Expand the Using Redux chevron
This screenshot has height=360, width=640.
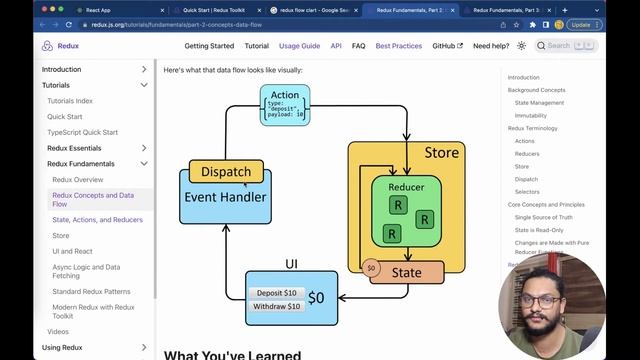click(144, 347)
